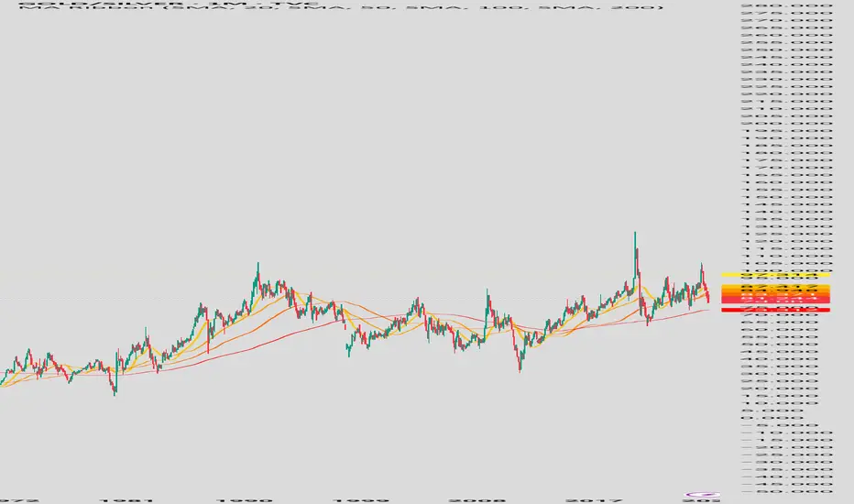Click the 2011 candlestick low
854x504 pixels.
520,370
